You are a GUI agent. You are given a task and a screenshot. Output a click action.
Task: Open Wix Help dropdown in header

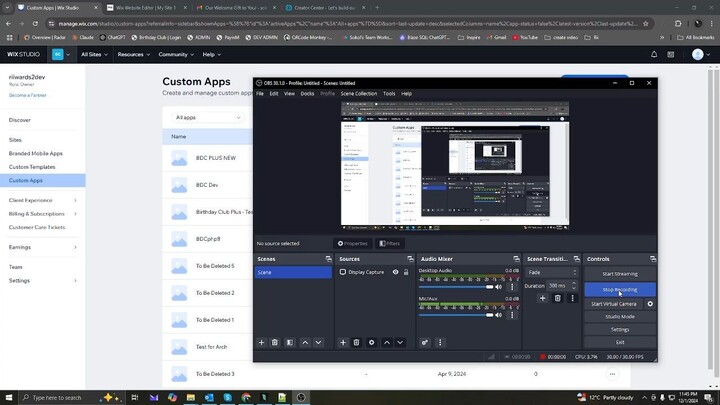coord(212,54)
